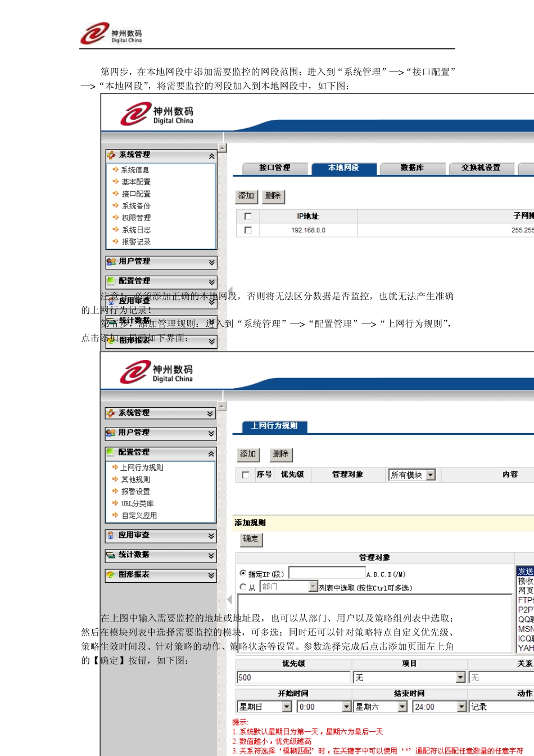Check the checkbox for 192.168.0.0 row

click(x=248, y=230)
